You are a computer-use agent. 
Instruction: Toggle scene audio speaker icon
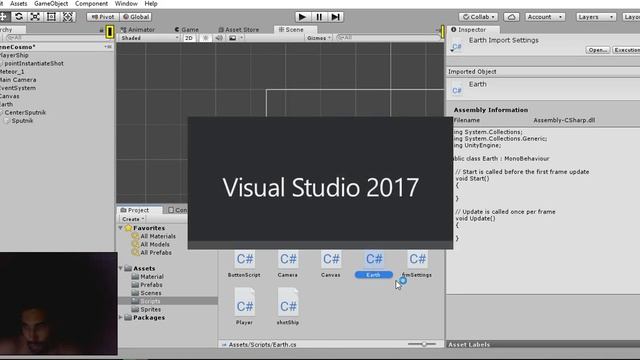coord(219,38)
